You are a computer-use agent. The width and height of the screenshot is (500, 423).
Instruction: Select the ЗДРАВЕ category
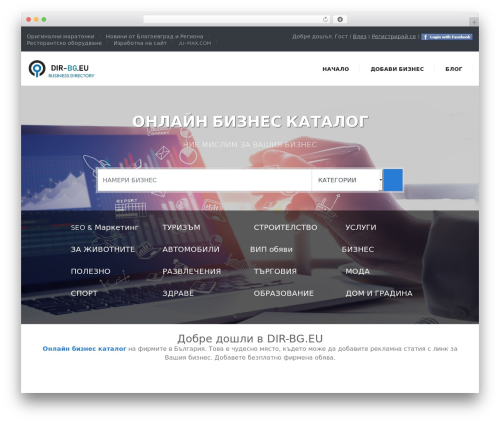point(178,293)
